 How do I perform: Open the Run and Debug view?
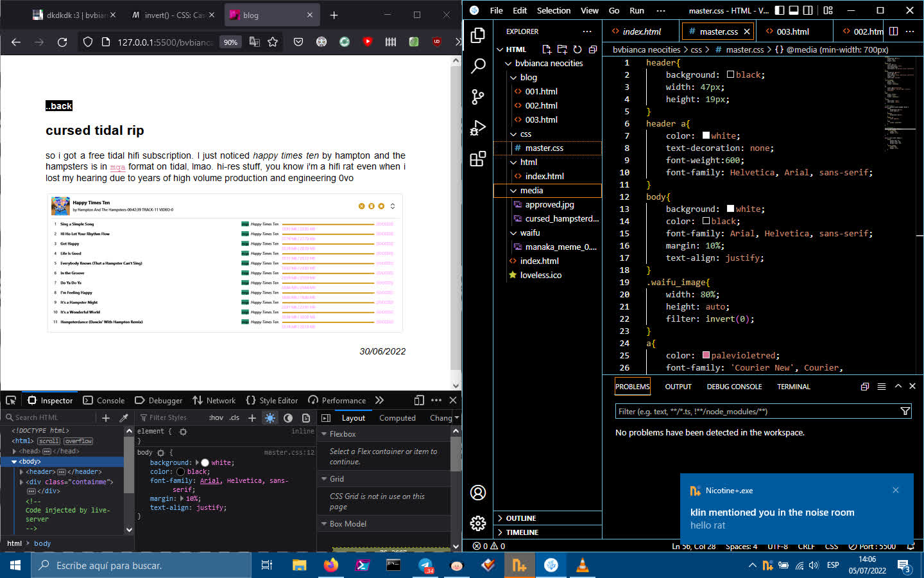(x=478, y=128)
